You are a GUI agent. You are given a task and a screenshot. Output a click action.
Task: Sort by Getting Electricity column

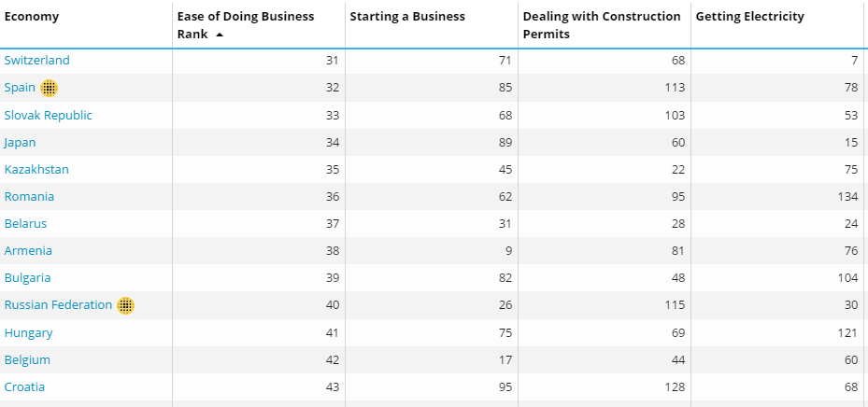point(749,17)
